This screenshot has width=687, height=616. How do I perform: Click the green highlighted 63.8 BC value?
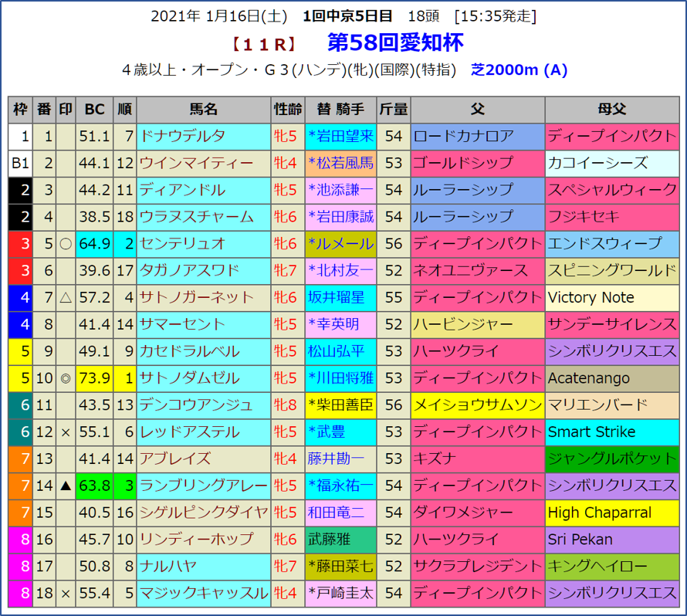tap(95, 486)
